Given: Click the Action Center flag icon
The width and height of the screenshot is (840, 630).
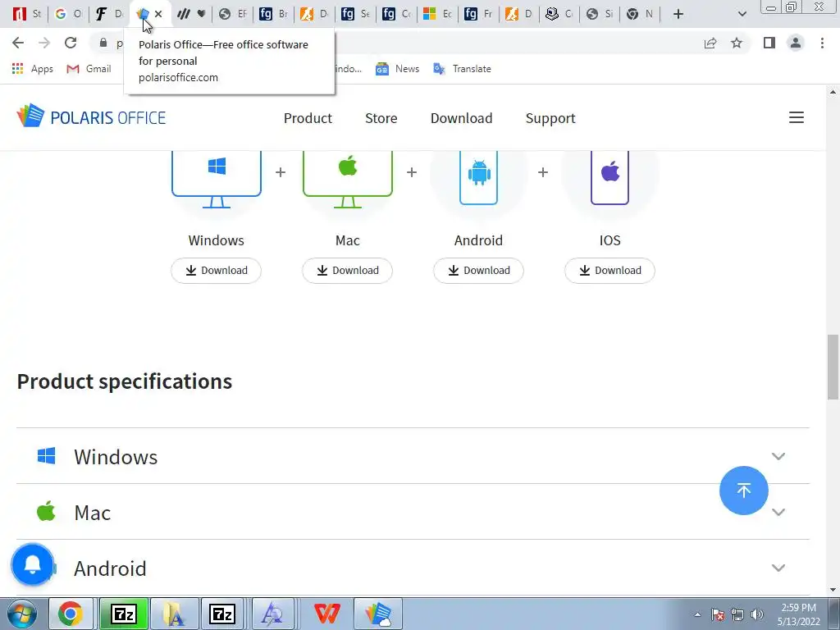Looking at the screenshot, I should tap(718, 614).
